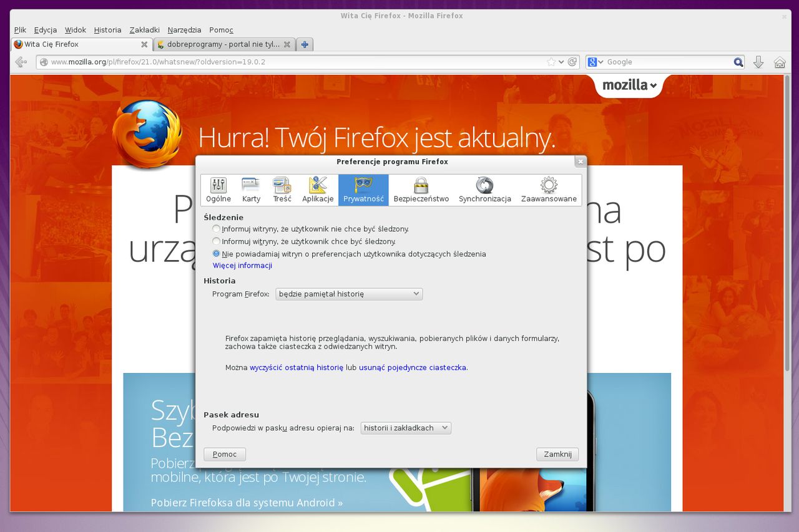Open the Zakładki menu
Image resolution: width=799 pixels, height=532 pixels.
pos(144,30)
